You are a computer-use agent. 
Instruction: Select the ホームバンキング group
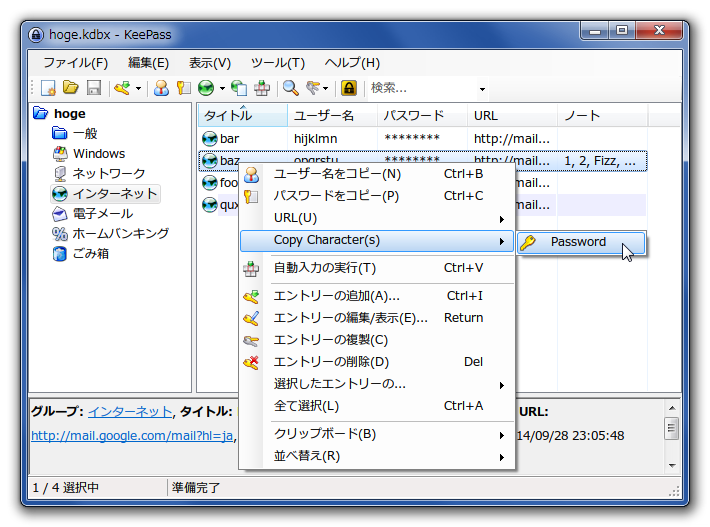click(110, 233)
